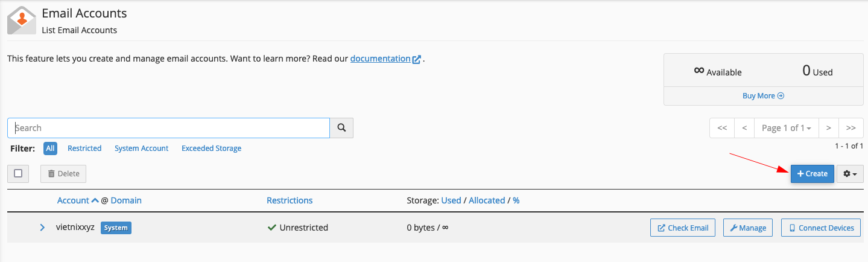Image resolution: width=868 pixels, height=262 pixels.
Task: Select the System Account filter
Action: (x=141, y=148)
